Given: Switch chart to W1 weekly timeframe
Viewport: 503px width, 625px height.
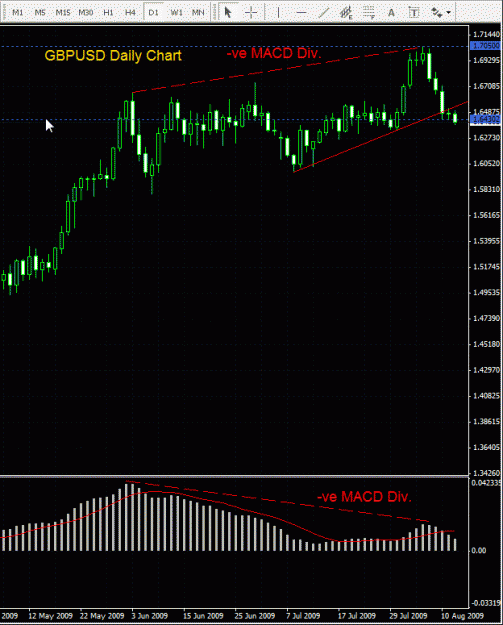Looking at the screenshot, I should 176,13.
